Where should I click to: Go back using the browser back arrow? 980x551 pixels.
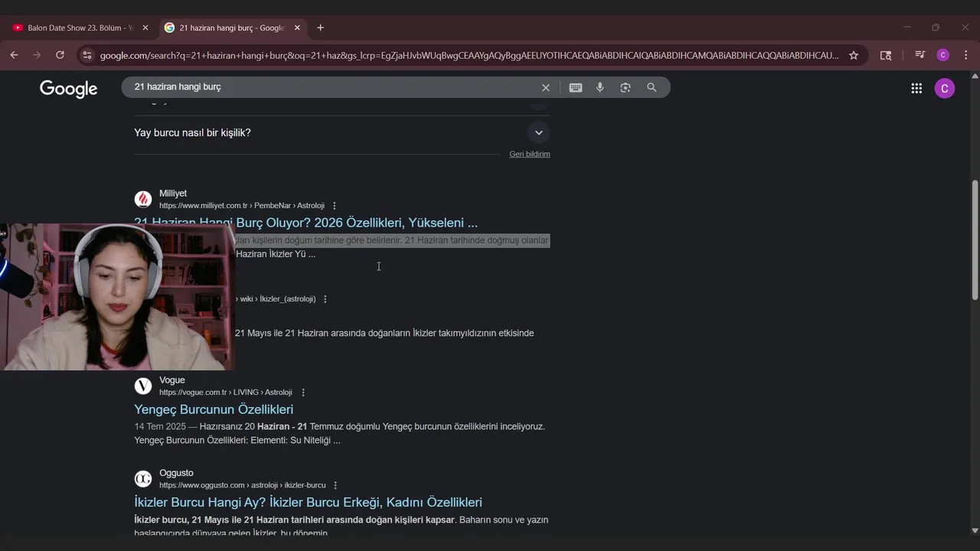tap(14, 55)
